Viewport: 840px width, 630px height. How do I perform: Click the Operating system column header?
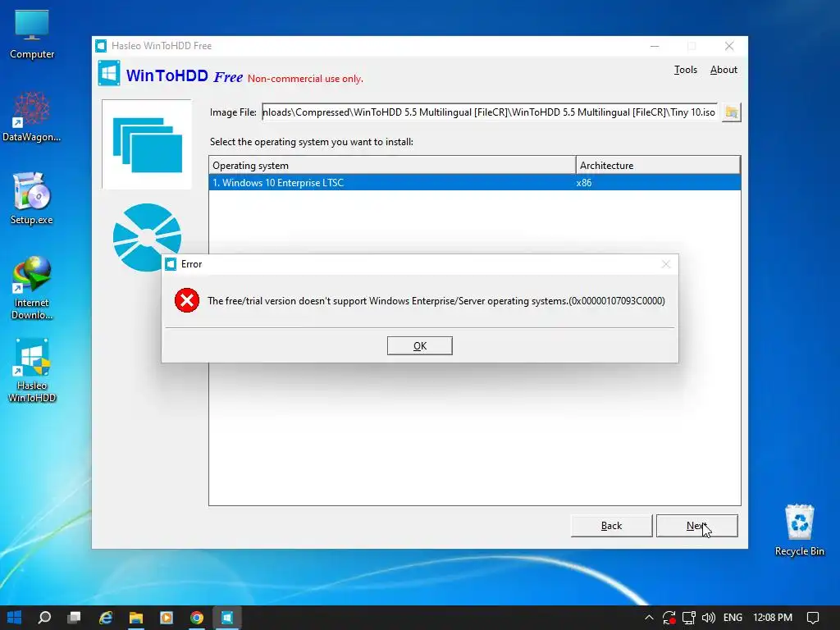click(392, 166)
